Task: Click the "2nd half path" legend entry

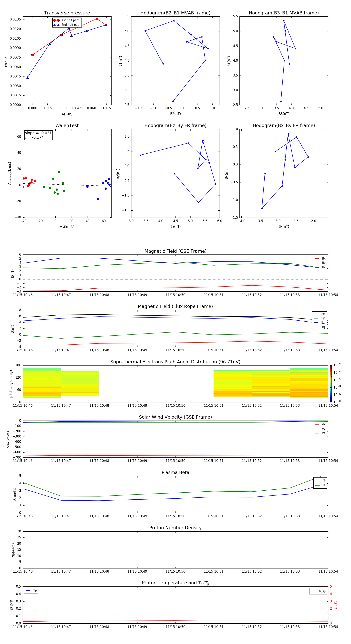Action: pos(67,25)
